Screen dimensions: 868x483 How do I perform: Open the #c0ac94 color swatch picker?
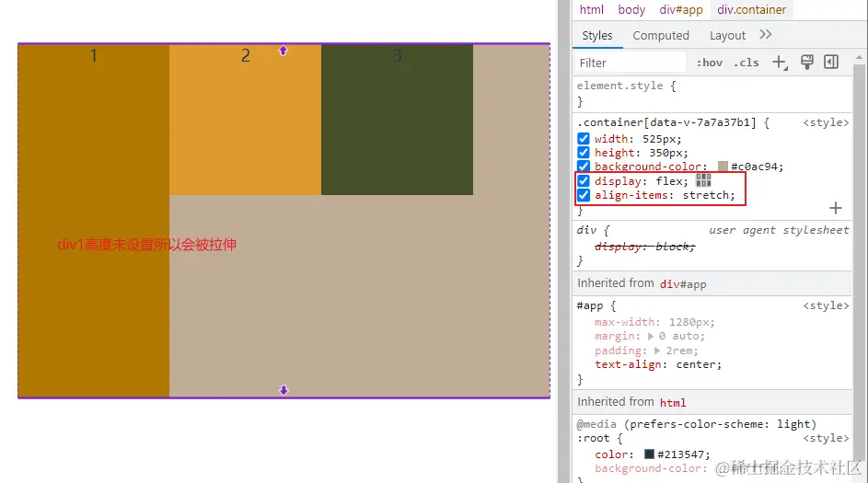(723, 166)
